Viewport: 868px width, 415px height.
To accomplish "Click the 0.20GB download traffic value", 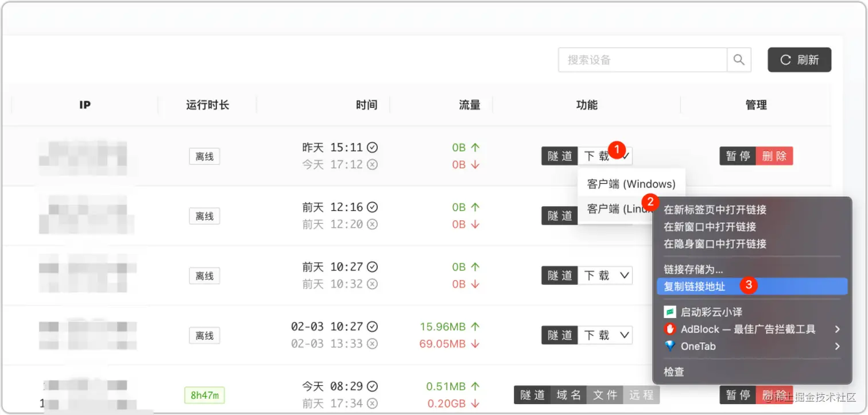I will point(447,404).
